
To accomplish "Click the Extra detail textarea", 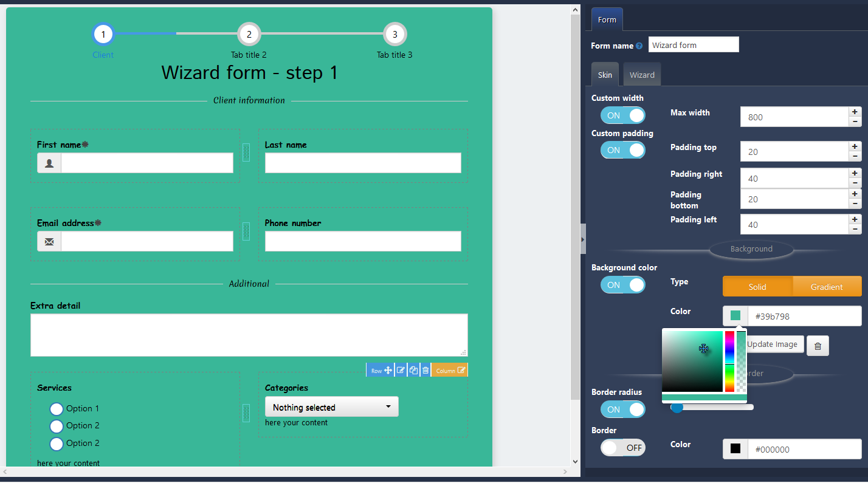I will (x=249, y=335).
